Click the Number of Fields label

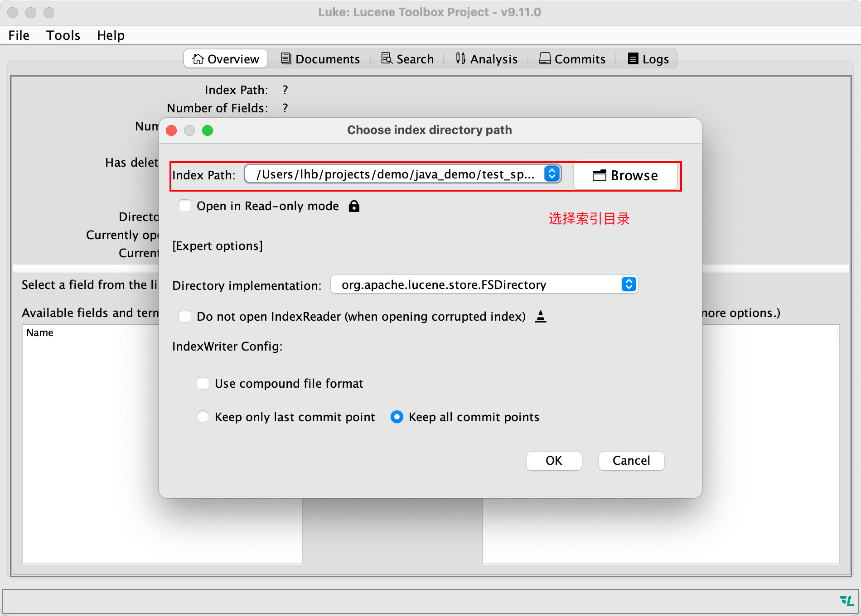(218, 108)
